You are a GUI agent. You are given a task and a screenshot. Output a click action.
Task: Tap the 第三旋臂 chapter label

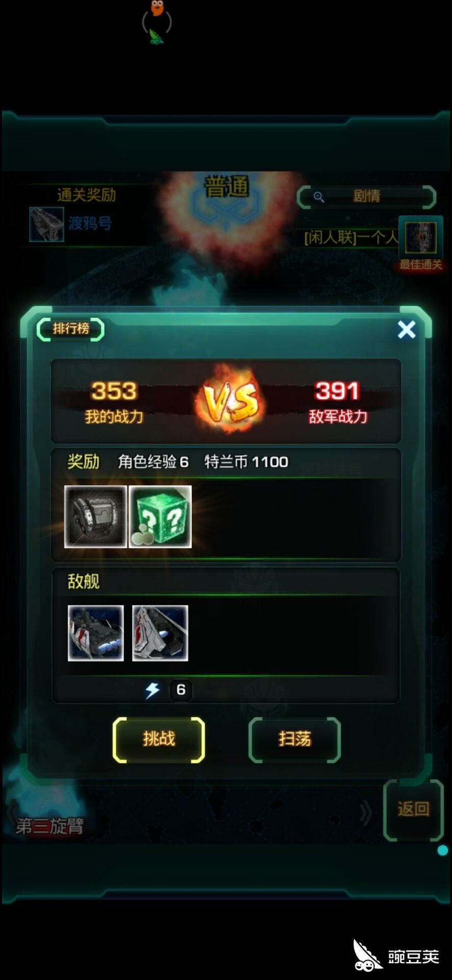coord(49,825)
